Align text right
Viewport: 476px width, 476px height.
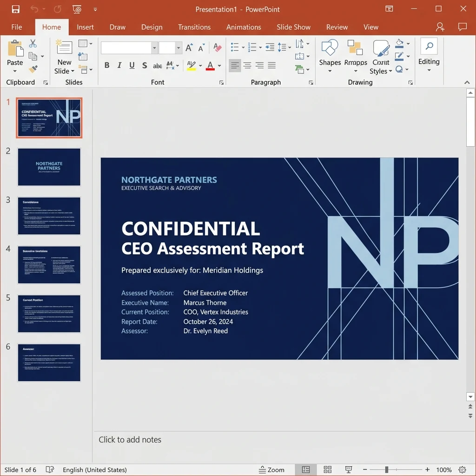(259, 65)
